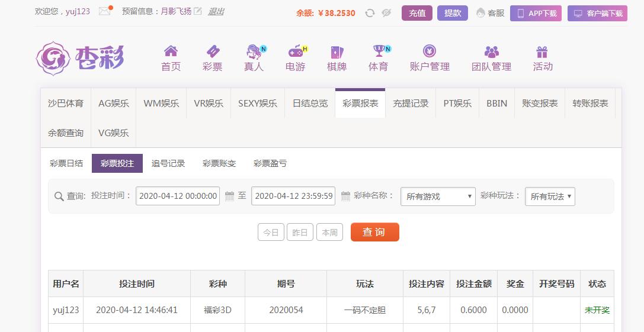
Task: Click 一码不定胆 play type cell
Action: tap(365, 310)
